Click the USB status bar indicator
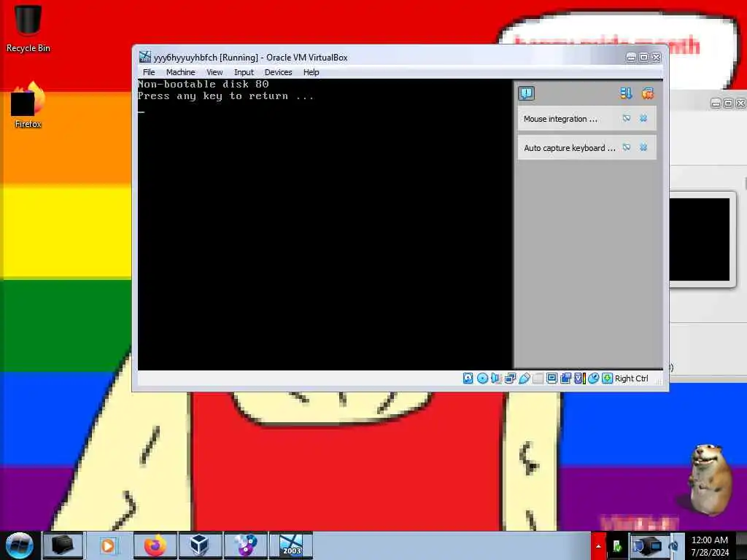 click(524, 378)
